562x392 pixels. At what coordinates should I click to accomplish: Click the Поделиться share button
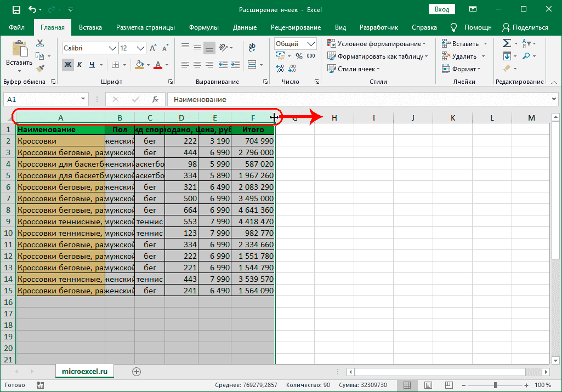[x=525, y=27]
